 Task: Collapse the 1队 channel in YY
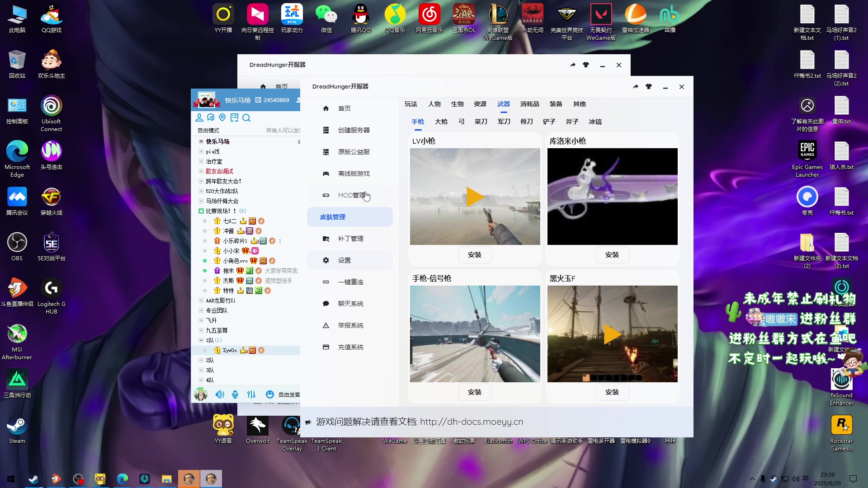click(201, 340)
